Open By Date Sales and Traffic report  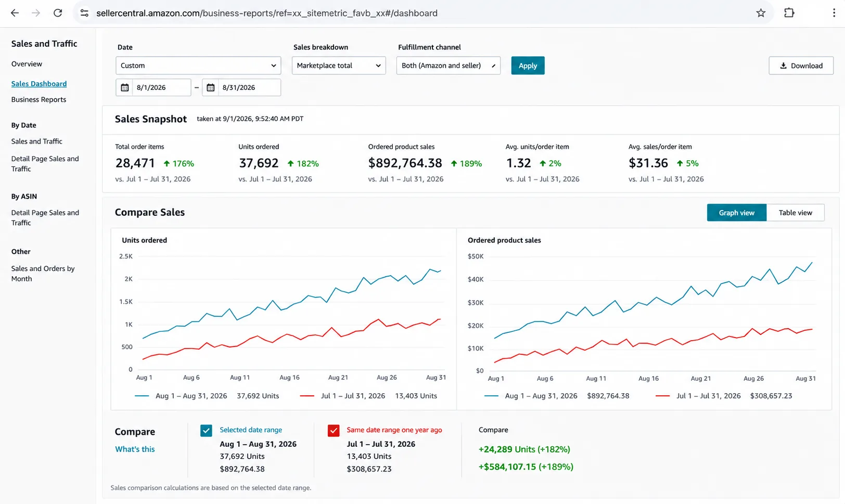click(37, 141)
